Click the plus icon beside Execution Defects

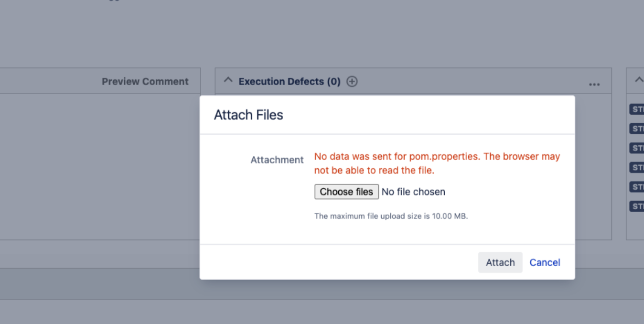point(352,82)
